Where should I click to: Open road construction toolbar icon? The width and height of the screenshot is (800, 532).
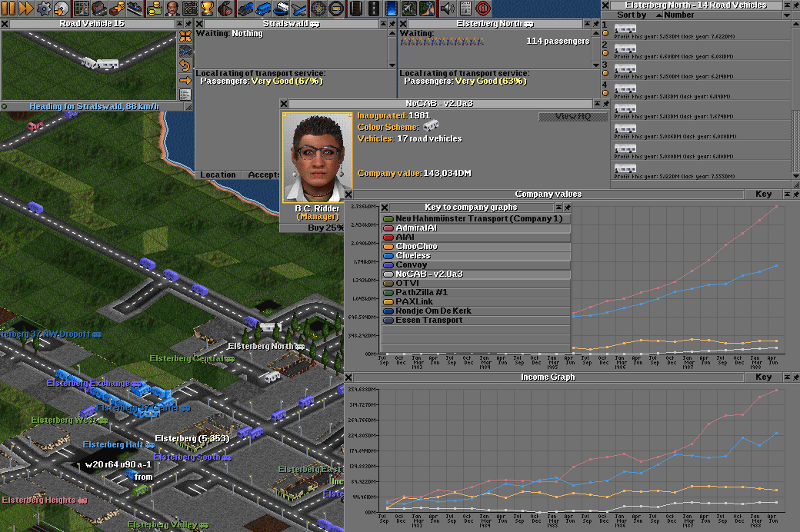(x=374, y=8)
